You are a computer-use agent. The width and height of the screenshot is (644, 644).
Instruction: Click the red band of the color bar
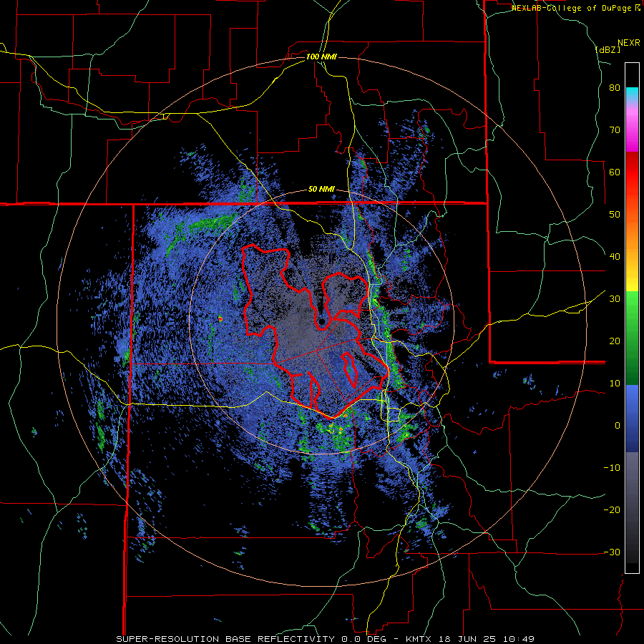tap(632, 172)
